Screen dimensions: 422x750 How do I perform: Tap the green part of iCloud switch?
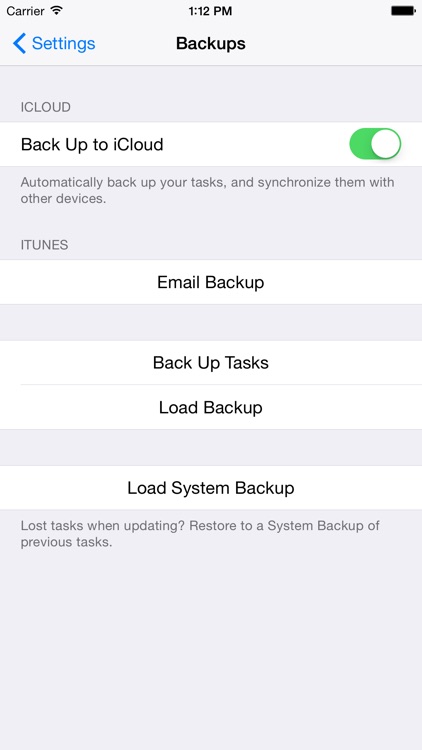[360, 144]
